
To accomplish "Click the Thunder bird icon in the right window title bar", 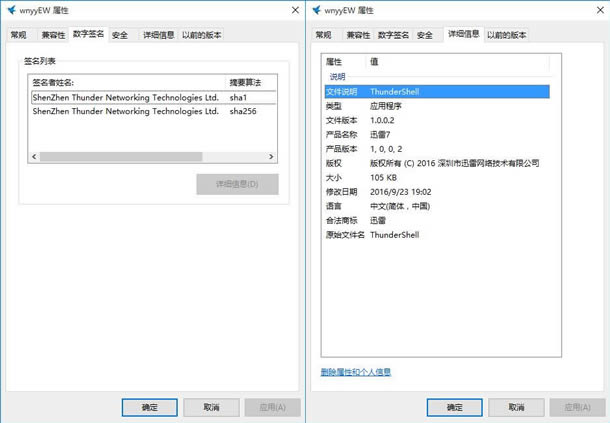I will click(x=316, y=9).
